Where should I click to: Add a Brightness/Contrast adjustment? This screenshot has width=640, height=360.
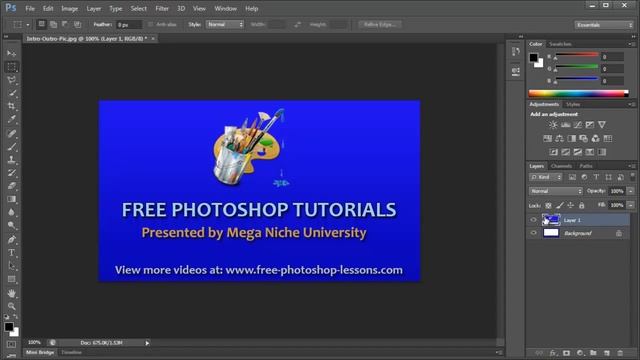[553, 125]
